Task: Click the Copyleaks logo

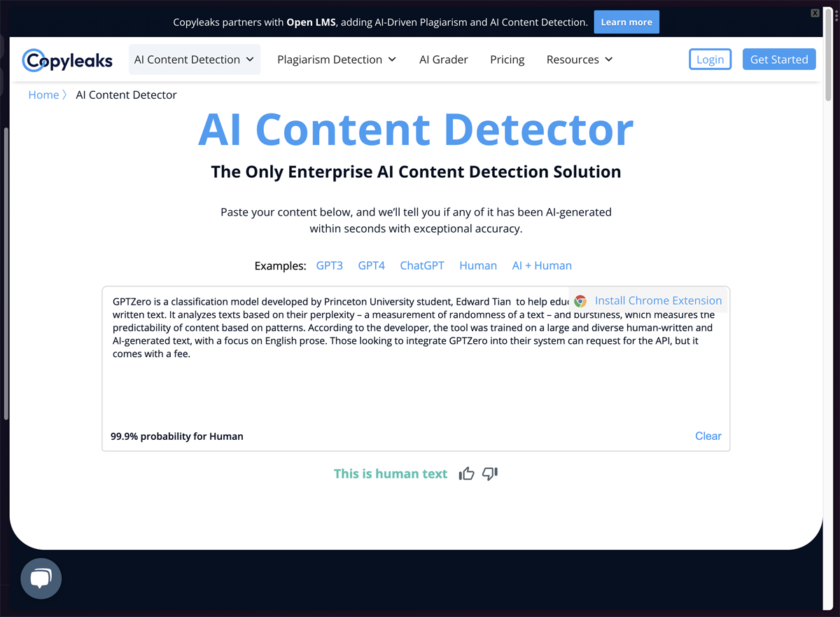Action: pyautogui.click(x=66, y=60)
